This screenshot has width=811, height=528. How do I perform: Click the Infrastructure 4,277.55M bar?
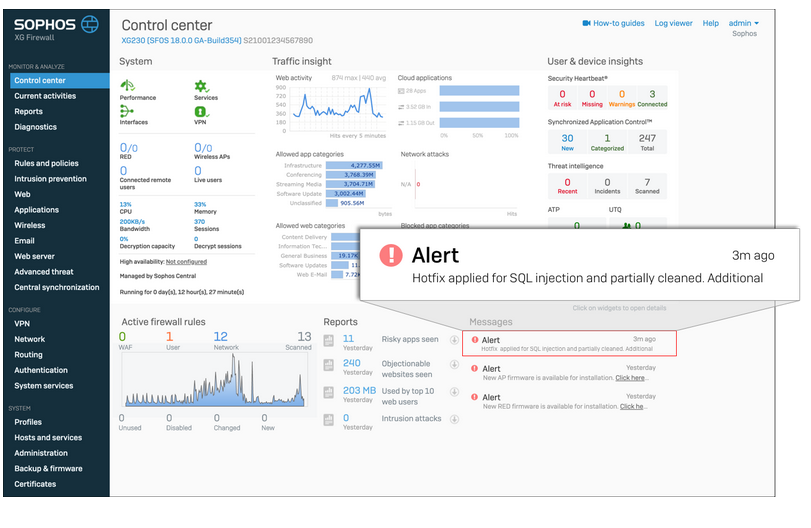click(x=354, y=165)
